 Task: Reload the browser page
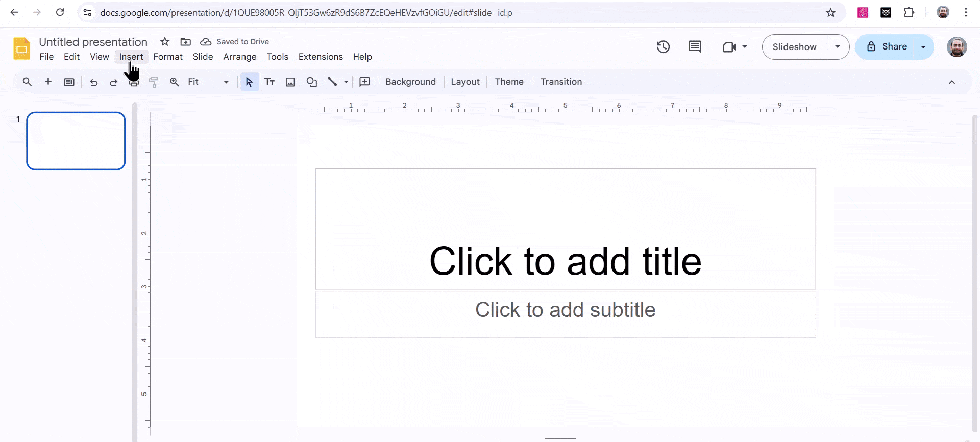(60, 12)
